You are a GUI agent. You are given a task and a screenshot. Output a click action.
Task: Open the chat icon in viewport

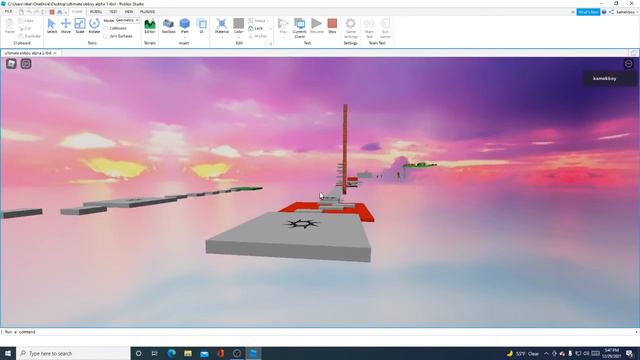coord(26,64)
